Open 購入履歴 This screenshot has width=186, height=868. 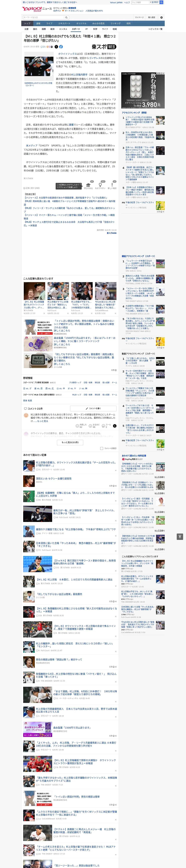click(x=152, y=17)
